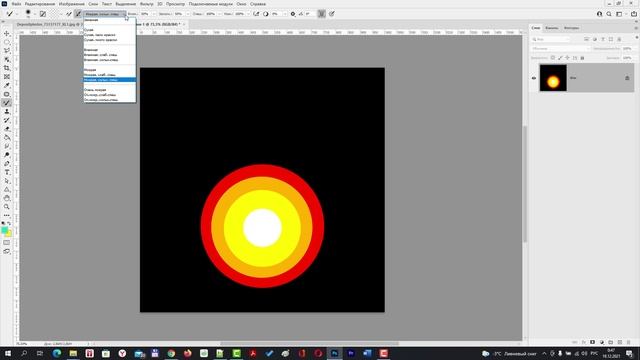The width and height of the screenshot is (640, 360).
Task: Open Chrome from the Windows taskbar
Action: click(171, 353)
